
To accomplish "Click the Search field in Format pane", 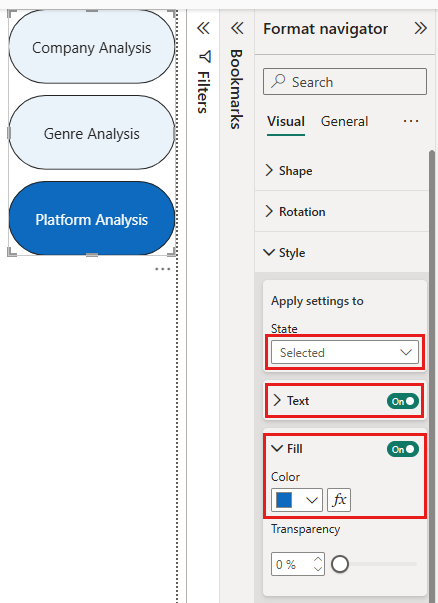I will pyautogui.click(x=345, y=82).
